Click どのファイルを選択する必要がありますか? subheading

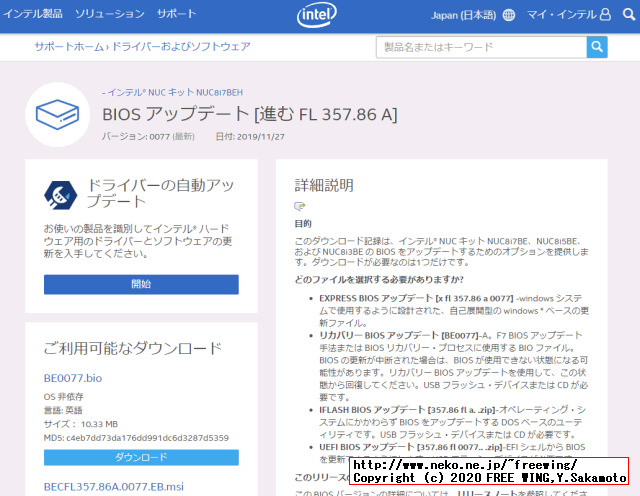click(x=379, y=280)
